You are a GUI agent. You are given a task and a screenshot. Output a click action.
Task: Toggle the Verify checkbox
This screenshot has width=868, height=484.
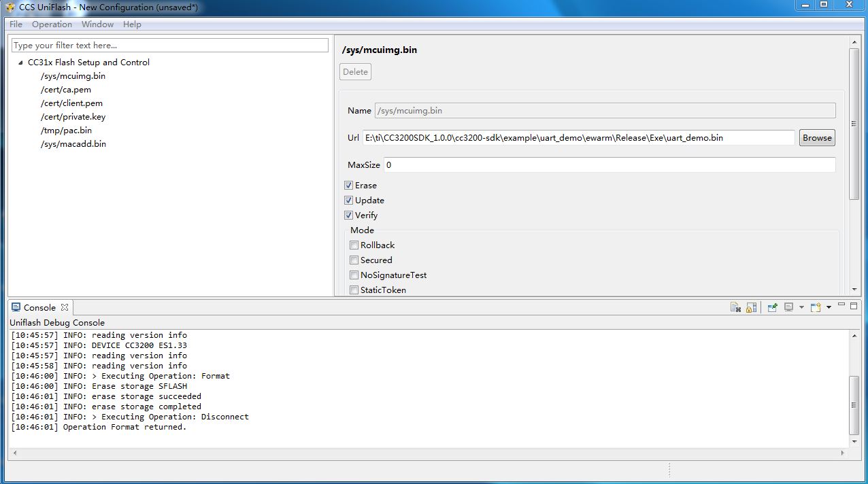point(348,215)
